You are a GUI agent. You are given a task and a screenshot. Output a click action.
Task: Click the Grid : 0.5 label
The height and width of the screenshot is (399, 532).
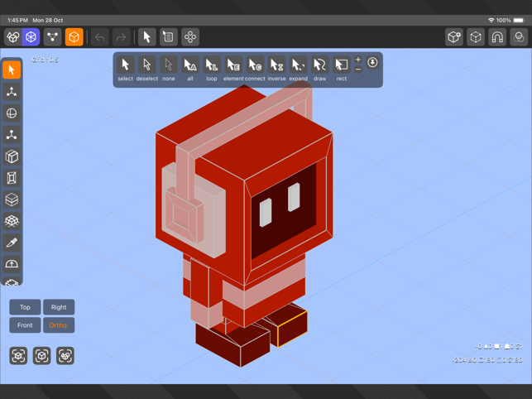[46, 60]
